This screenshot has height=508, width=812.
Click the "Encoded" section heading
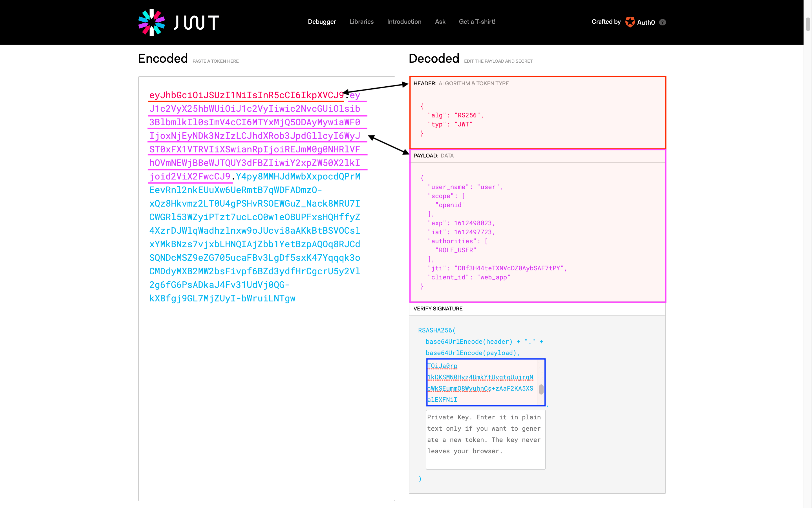tap(163, 58)
